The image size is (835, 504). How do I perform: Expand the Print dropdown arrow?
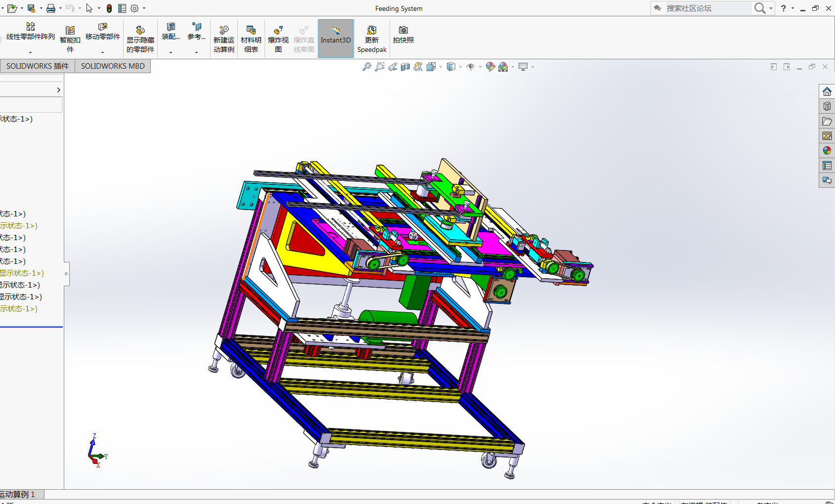(x=60, y=8)
